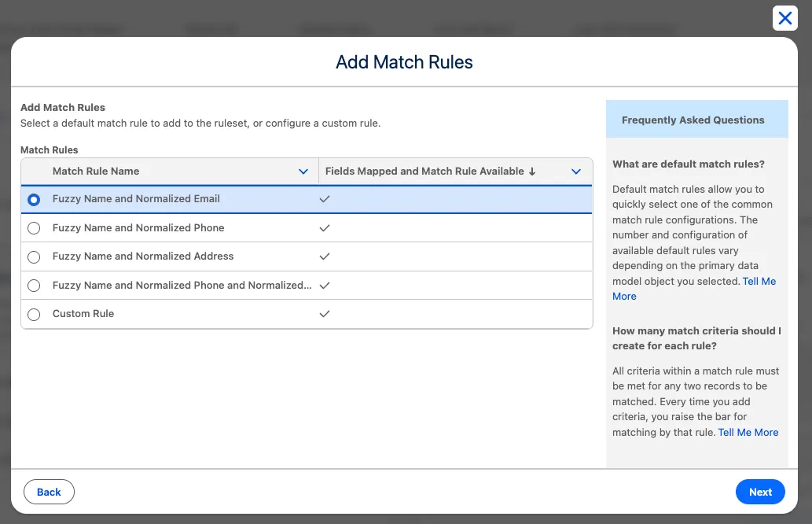Image resolution: width=812 pixels, height=524 pixels.
Task: Click Next to continue
Action: coord(759,492)
